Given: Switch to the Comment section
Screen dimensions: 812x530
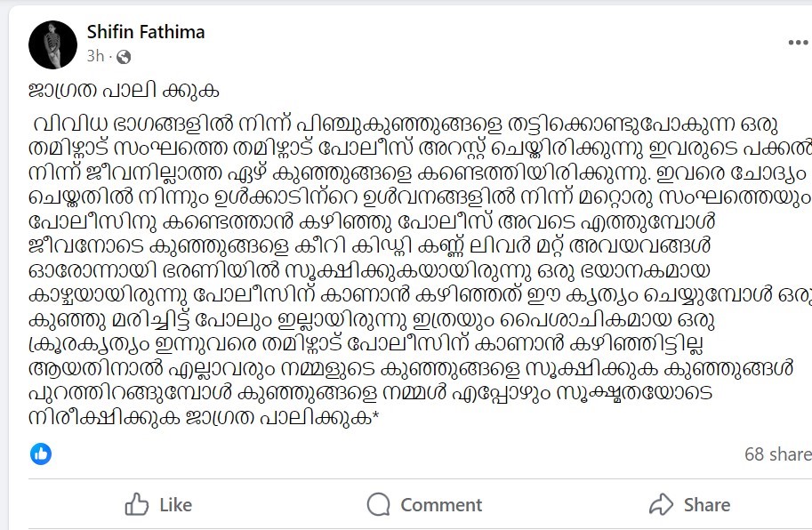Looking at the screenshot, I should (x=424, y=504).
